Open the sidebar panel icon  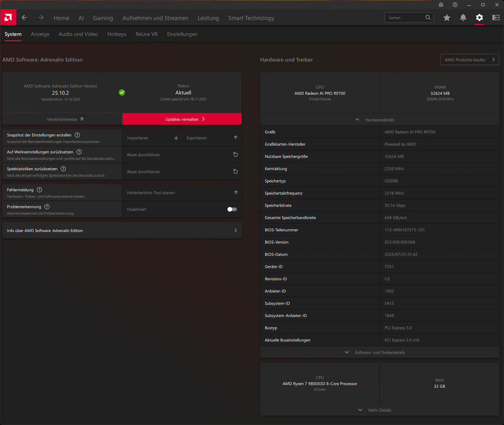coord(496,17)
